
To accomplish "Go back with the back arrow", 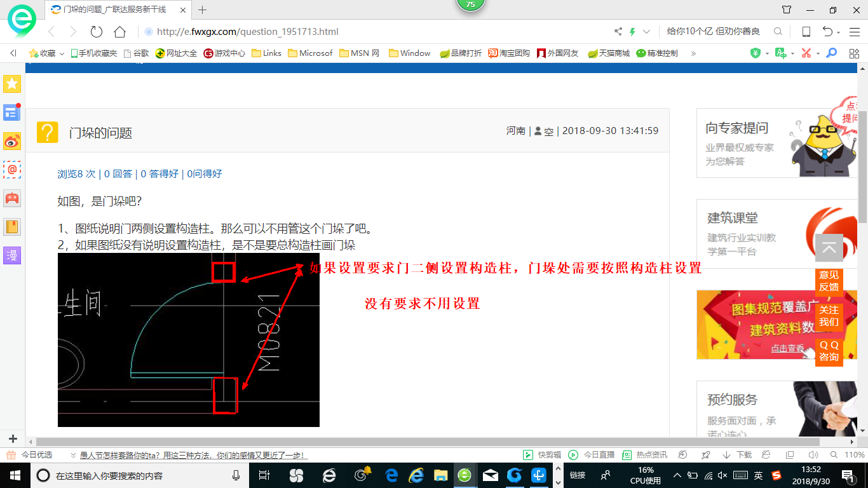I will pyautogui.click(x=52, y=32).
